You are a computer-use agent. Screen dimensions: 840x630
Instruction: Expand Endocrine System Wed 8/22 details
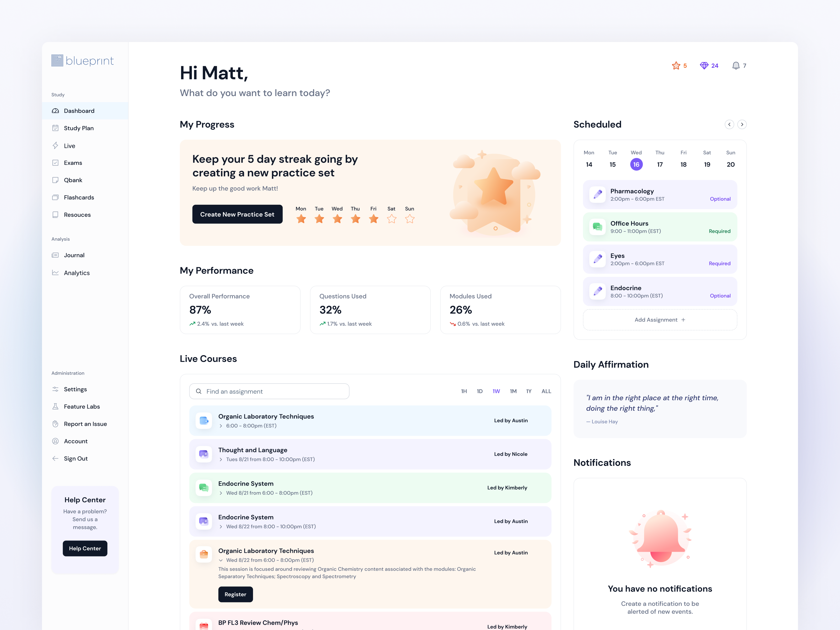(221, 527)
